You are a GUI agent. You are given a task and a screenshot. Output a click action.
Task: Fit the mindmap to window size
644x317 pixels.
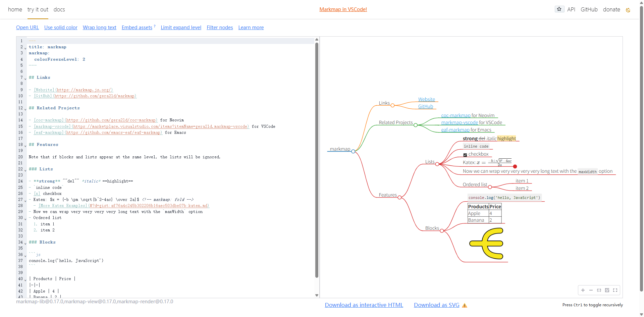point(599,290)
